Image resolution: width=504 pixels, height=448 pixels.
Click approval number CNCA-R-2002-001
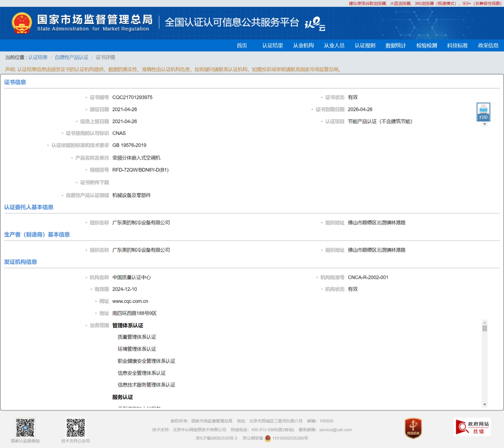[x=368, y=277]
